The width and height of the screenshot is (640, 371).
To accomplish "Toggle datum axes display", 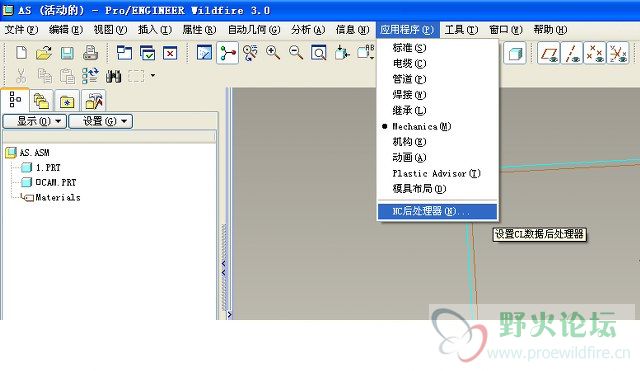I will [x=571, y=53].
